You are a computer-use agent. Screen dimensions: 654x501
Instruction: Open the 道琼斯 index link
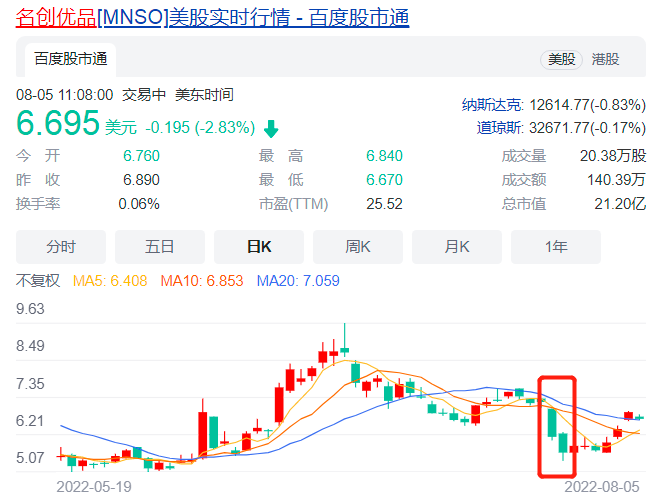500,128
